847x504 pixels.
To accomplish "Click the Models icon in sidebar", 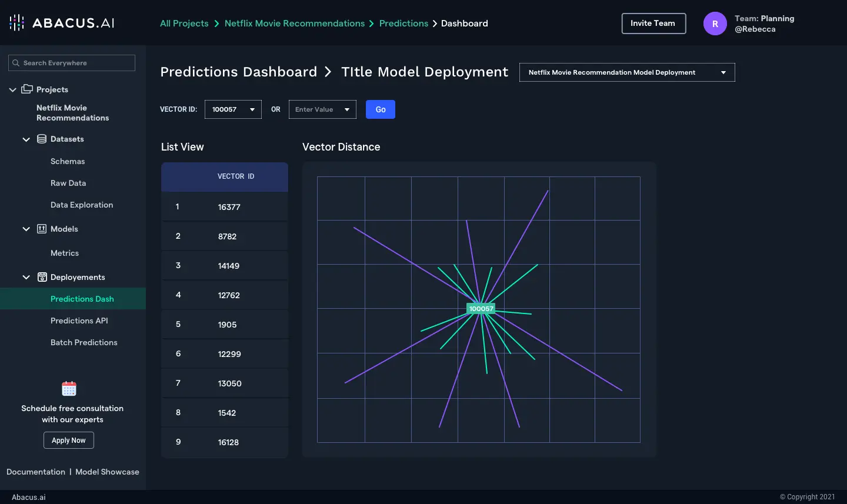I will click(x=42, y=229).
